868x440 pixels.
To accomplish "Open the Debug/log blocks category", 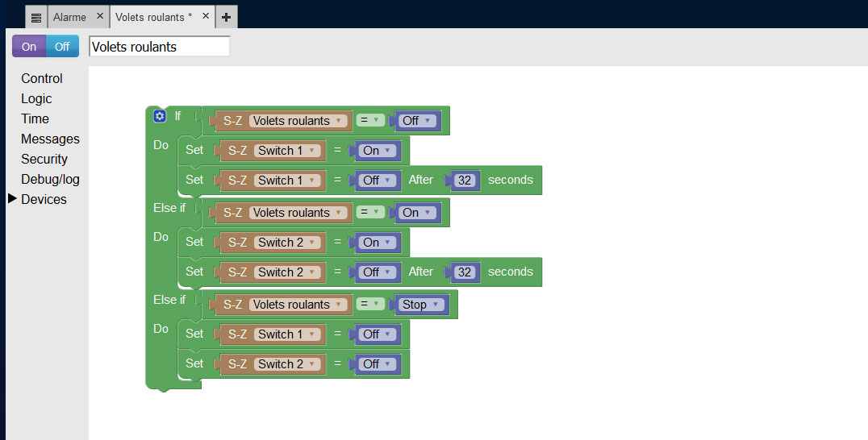I will (50, 179).
